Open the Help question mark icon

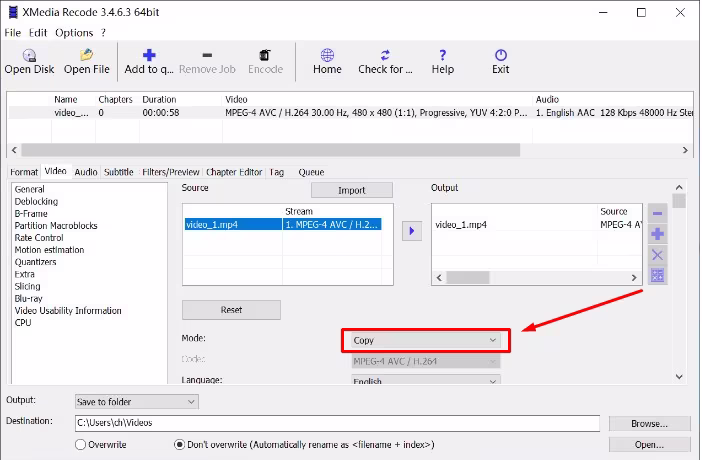coord(442,55)
